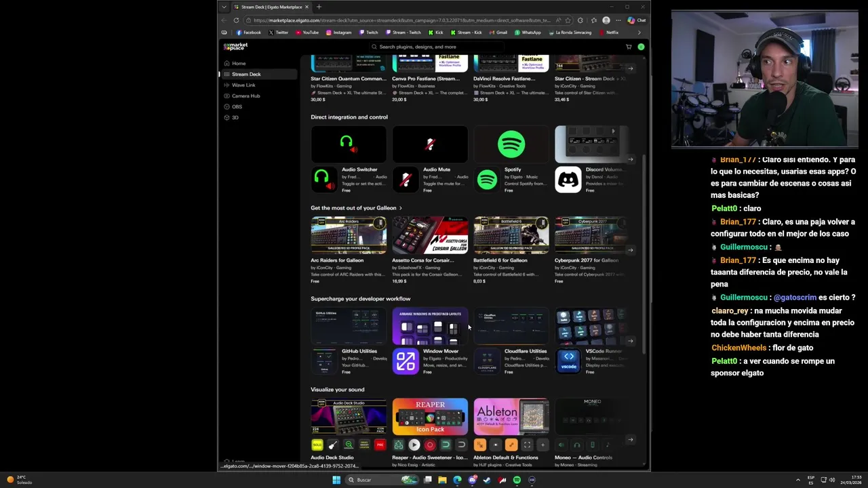Open the Reaper Icon Pack thumbnail
This screenshot has height=488, width=868.
pyautogui.click(x=430, y=417)
